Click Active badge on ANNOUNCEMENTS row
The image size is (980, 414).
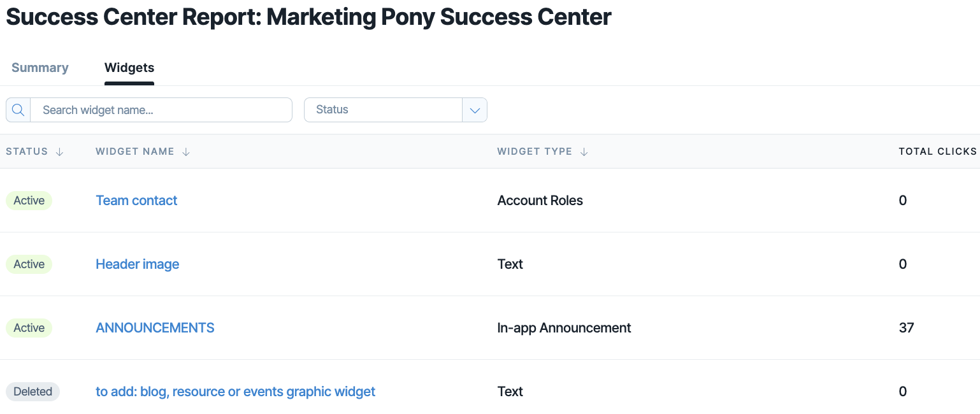point(29,327)
